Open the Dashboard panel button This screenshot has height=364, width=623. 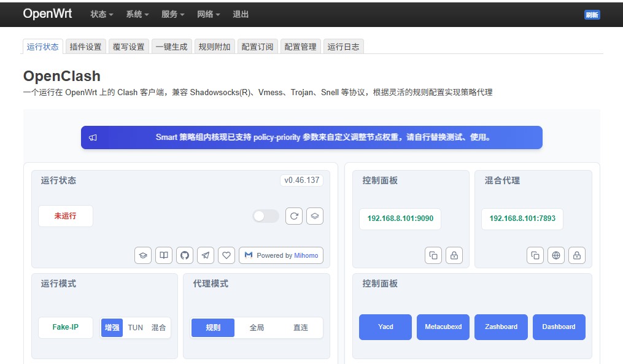[559, 327]
